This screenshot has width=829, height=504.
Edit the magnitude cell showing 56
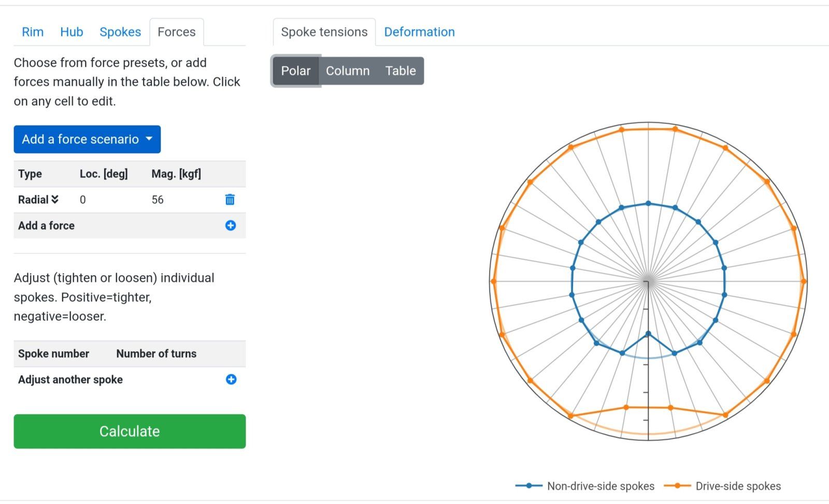(x=158, y=200)
